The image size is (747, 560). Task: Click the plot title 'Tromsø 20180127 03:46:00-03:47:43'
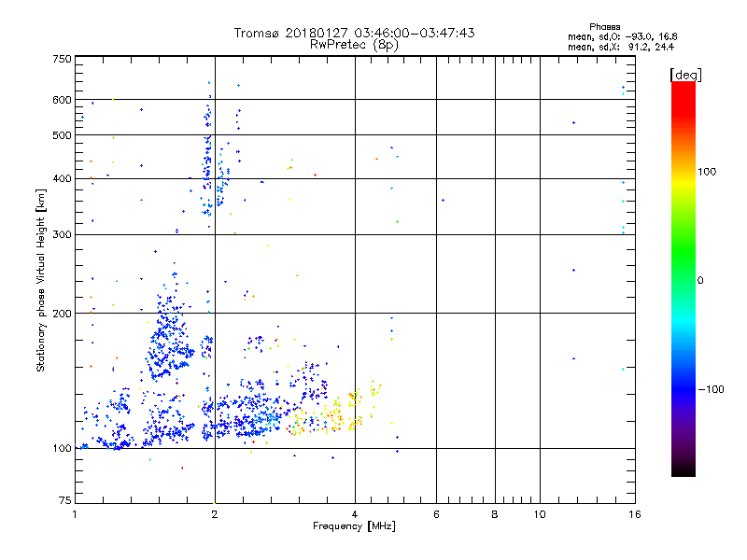pos(354,33)
